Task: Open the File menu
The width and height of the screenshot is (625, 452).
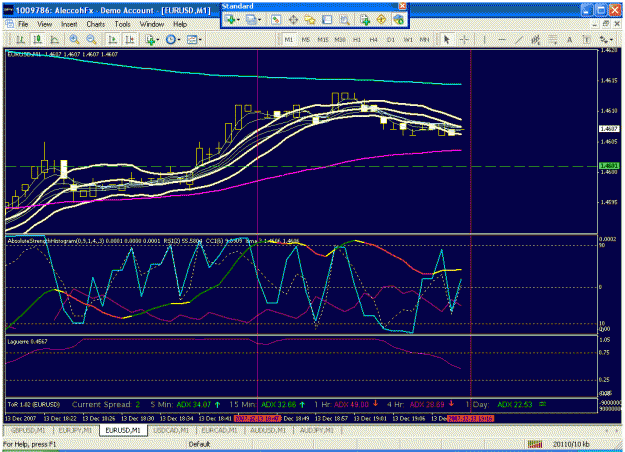Action: tap(23, 24)
